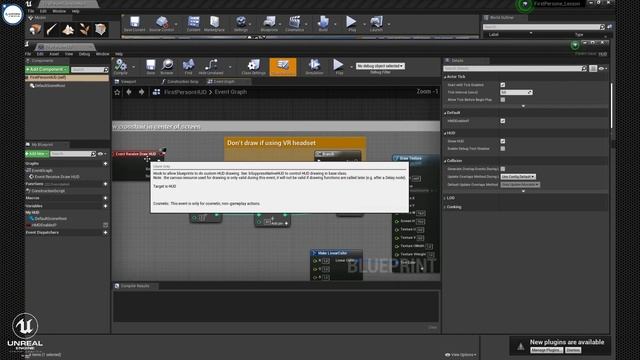This screenshot has height=360, width=640.
Task: Click the World Outliner search field
Action: pos(544,27)
